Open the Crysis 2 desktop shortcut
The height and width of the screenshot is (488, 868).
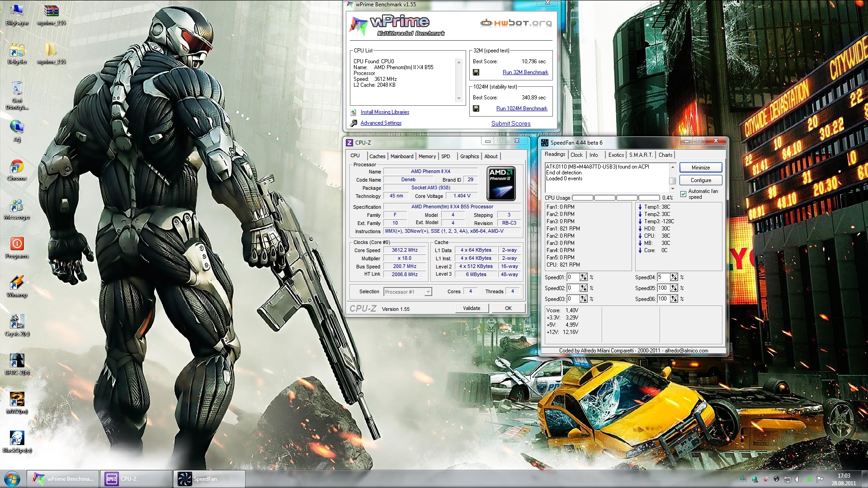pyautogui.click(x=17, y=322)
